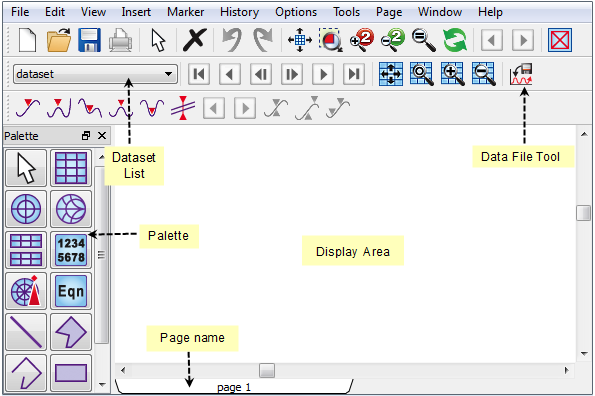
Task: Create a new document with blank page icon
Action: 27,40
